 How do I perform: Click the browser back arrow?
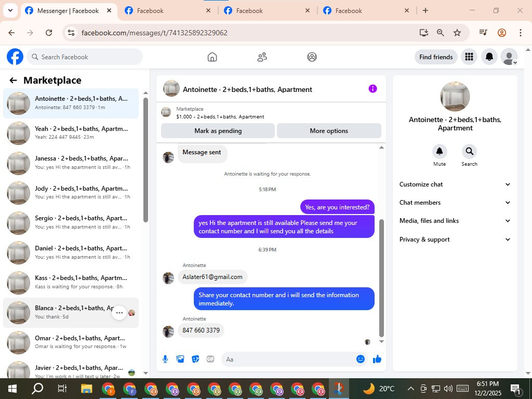point(11,33)
